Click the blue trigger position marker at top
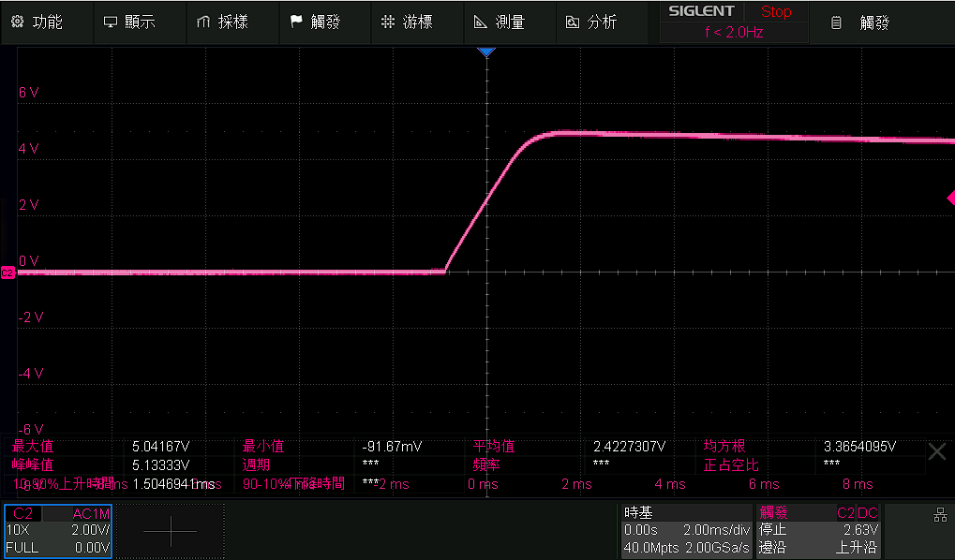The width and height of the screenshot is (955, 560). pyautogui.click(x=486, y=52)
